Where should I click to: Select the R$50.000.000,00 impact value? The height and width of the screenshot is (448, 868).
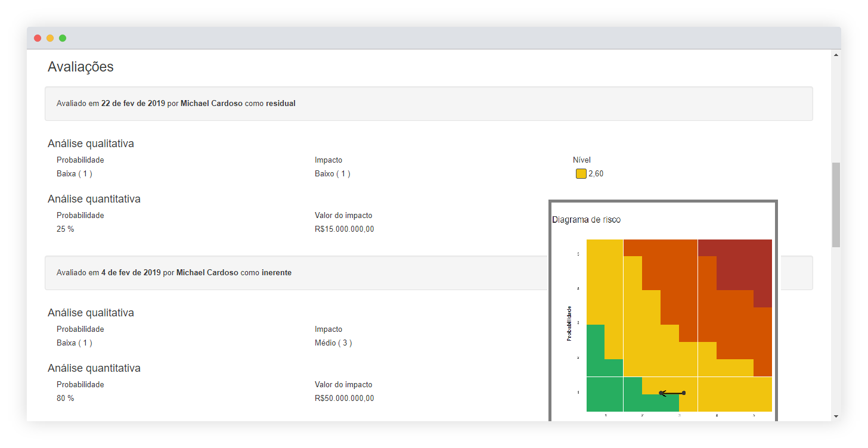pyautogui.click(x=344, y=399)
